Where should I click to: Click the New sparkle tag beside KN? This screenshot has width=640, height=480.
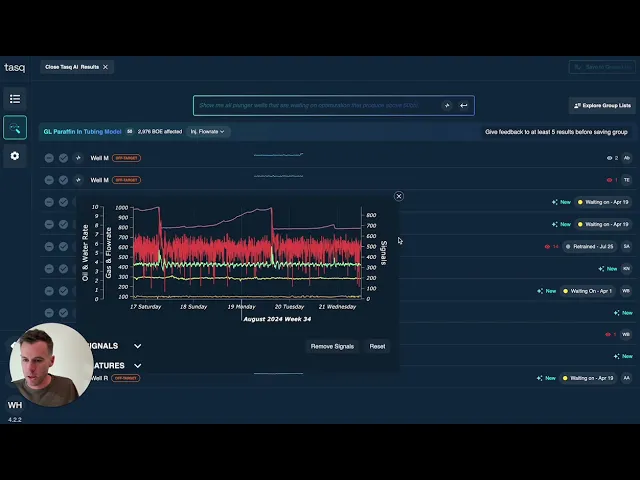pyautogui.click(x=607, y=269)
